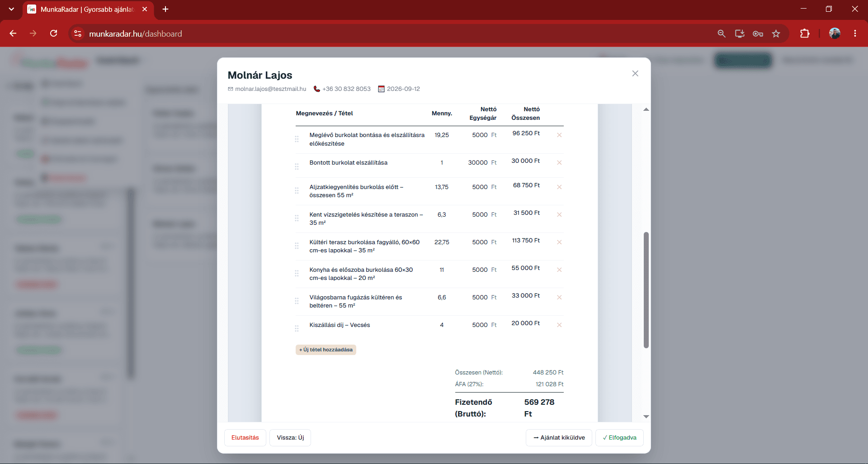Open the Chrome three-dot menu

pyautogui.click(x=855, y=33)
